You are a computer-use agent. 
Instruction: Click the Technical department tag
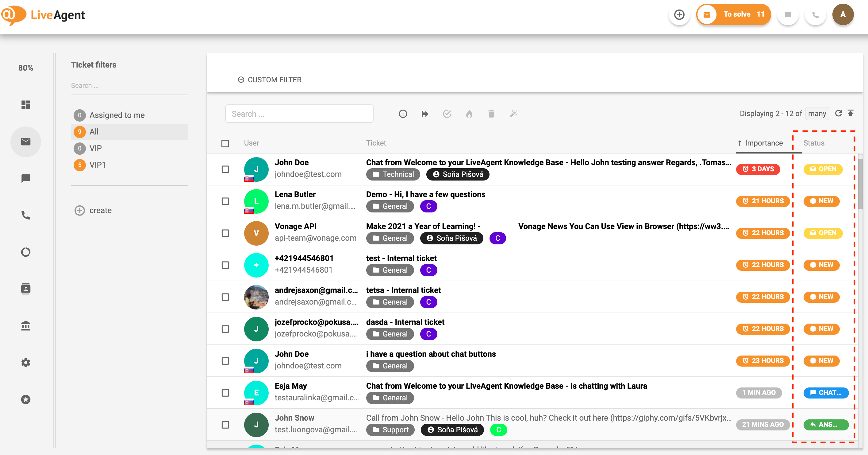[x=393, y=174]
